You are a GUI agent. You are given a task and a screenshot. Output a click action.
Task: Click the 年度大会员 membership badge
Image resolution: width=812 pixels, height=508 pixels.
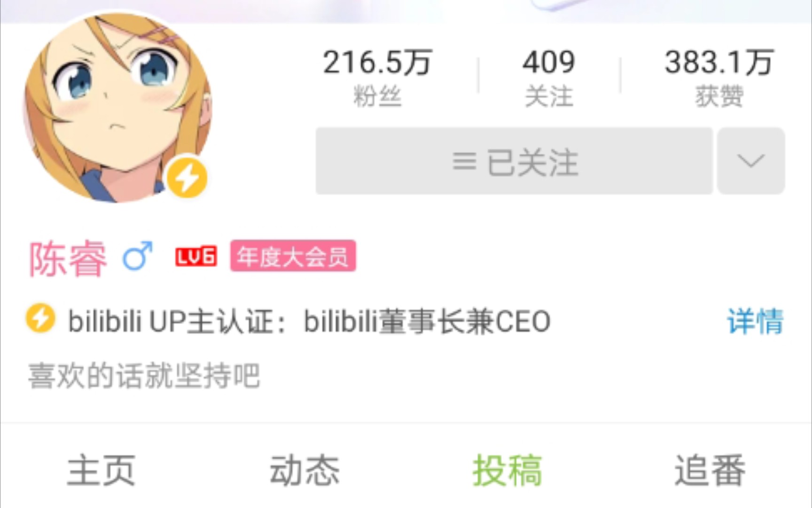click(293, 256)
